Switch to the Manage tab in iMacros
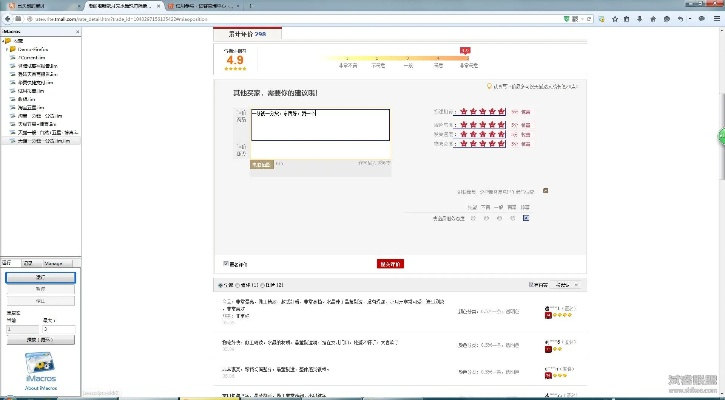This screenshot has height=400, width=725. tap(54, 263)
